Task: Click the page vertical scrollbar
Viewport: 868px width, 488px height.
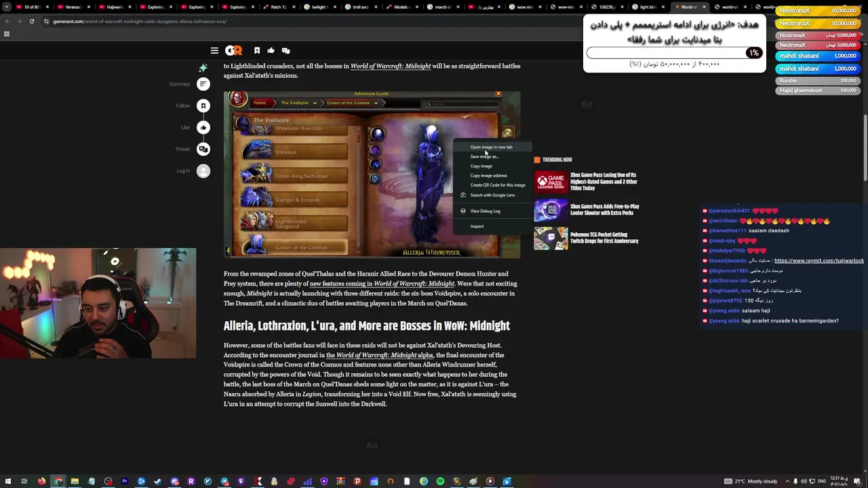Action: (x=865, y=149)
